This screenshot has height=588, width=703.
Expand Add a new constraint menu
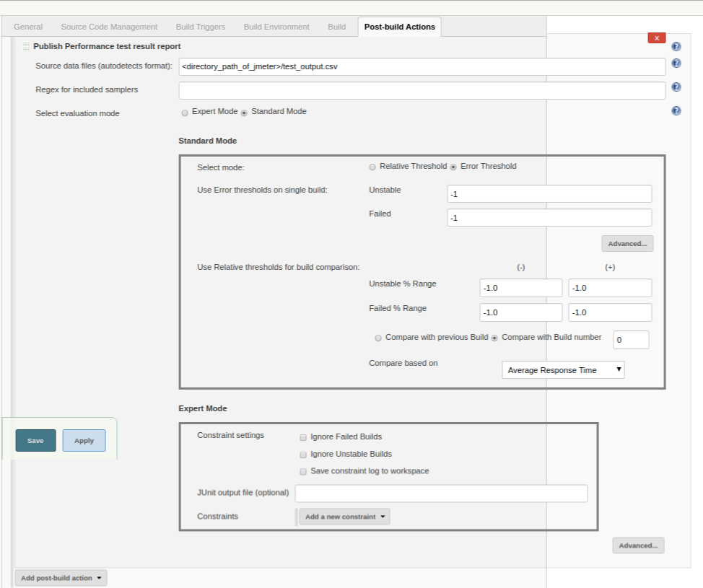tap(344, 517)
